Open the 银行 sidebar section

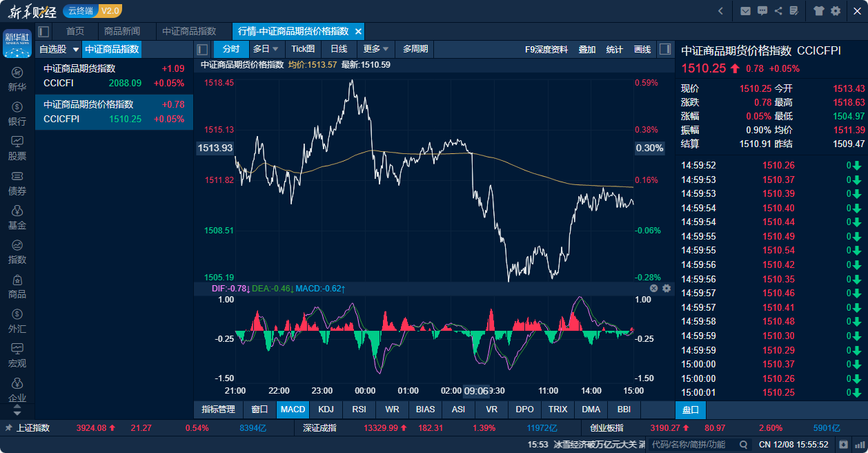[x=17, y=114]
